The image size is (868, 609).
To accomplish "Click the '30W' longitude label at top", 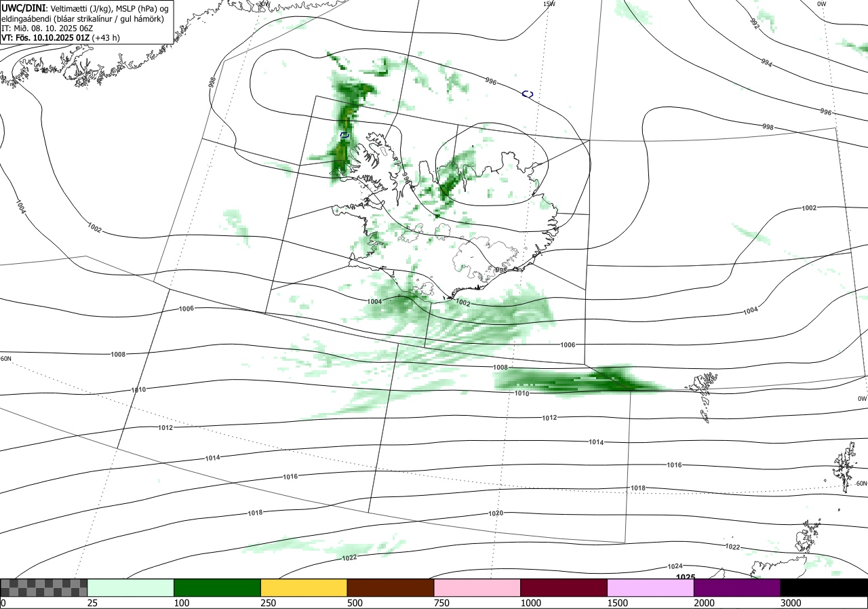I will click(264, 4).
